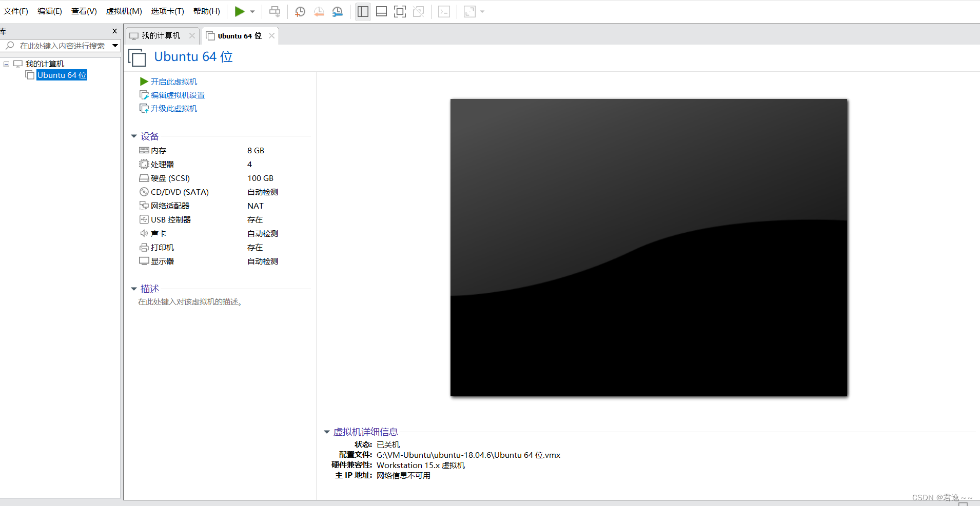
Task: Click the stretch guest display icon
Action: click(x=469, y=11)
